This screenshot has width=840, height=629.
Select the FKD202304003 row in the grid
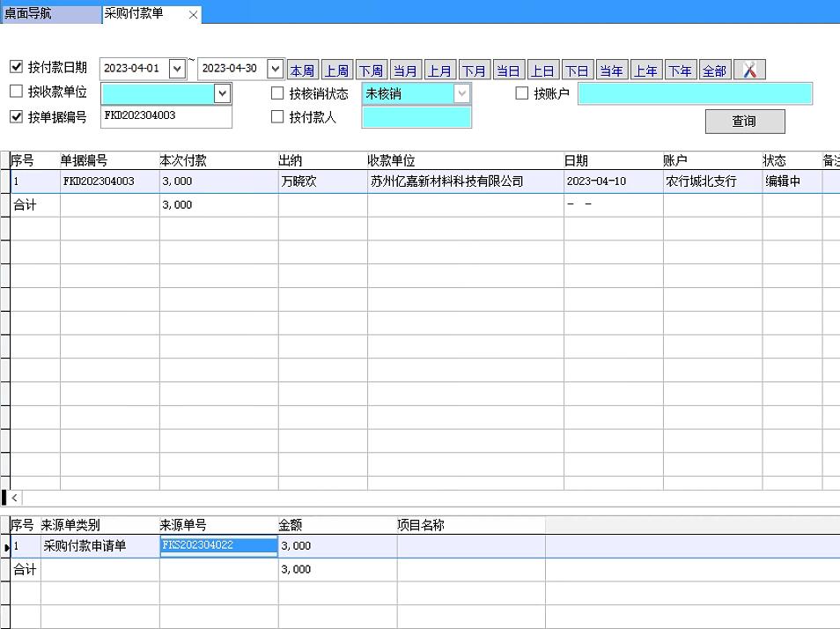click(99, 181)
